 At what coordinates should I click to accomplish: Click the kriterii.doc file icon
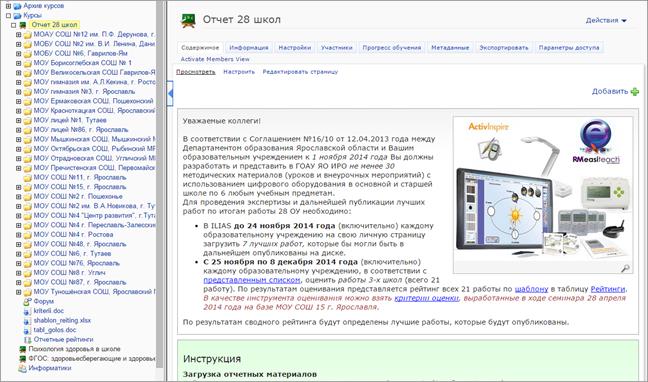point(27,311)
